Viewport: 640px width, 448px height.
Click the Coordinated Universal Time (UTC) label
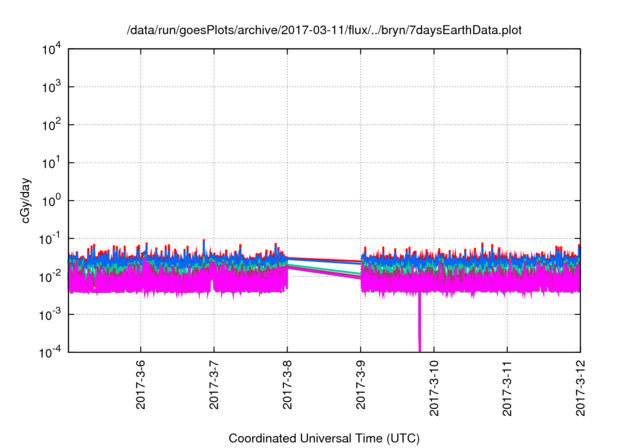324,438
